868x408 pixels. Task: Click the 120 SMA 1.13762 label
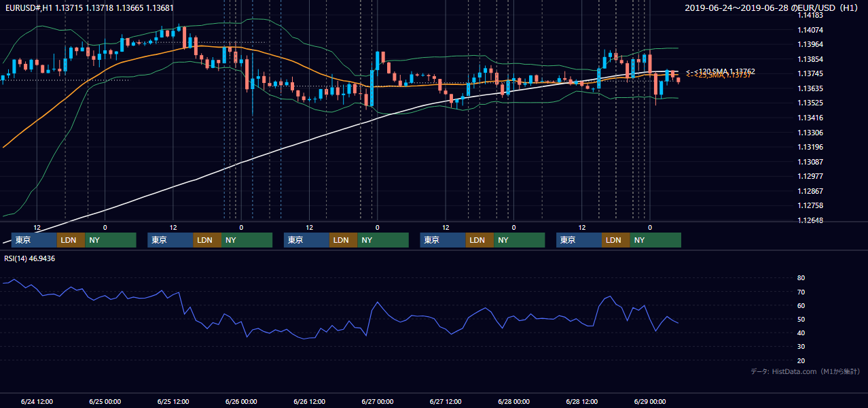click(x=720, y=71)
